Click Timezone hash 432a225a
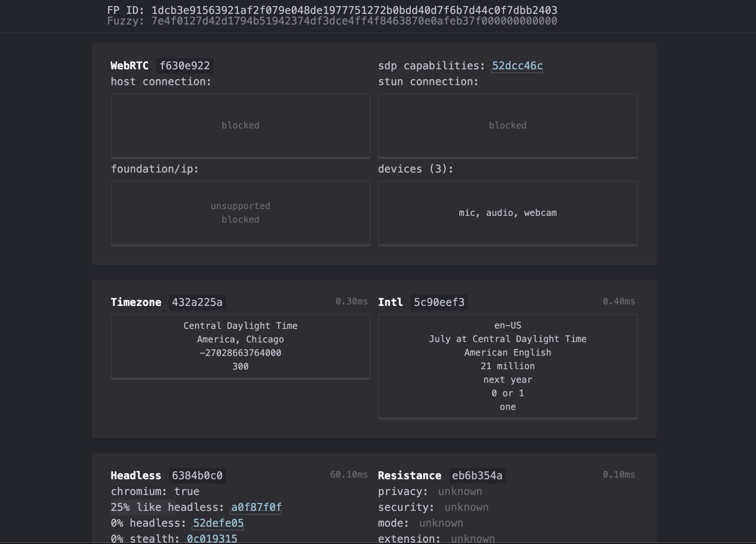Viewport: 756px width, 544px height. [197, 303]
